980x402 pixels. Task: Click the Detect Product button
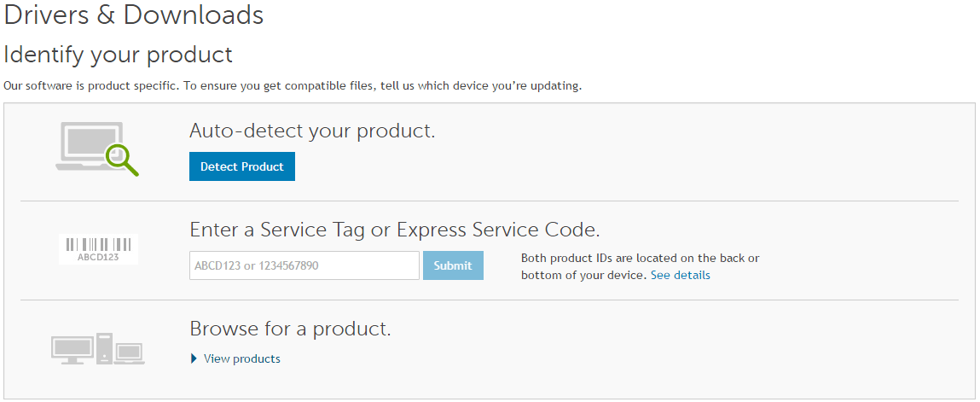coord(242,166)
